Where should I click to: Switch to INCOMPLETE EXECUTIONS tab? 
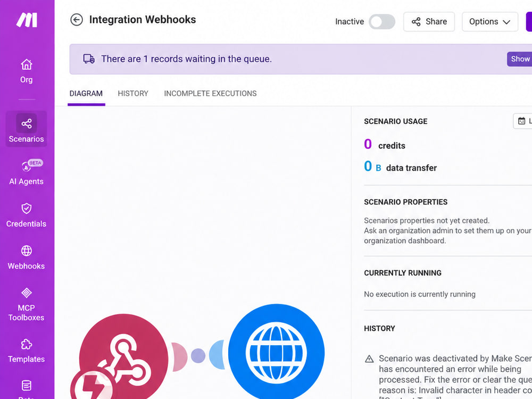[x=210, y=94]
